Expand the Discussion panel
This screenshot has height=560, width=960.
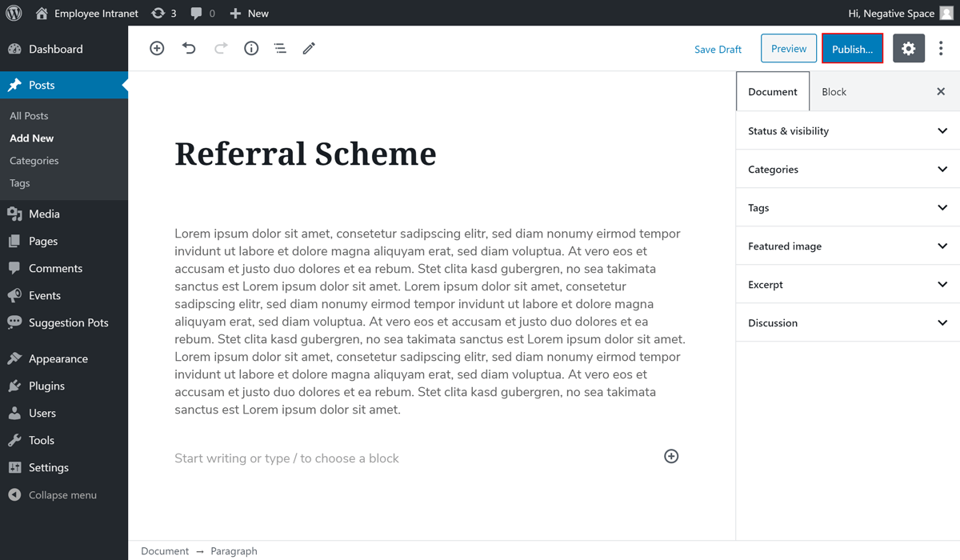click(x=847, y=322)
